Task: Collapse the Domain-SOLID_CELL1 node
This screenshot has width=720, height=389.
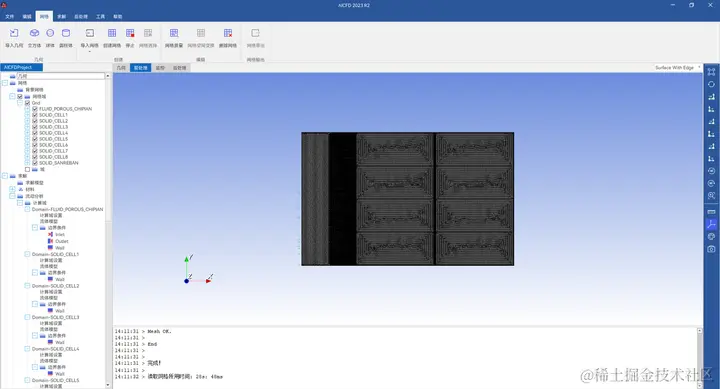Action: pos(28,254)
